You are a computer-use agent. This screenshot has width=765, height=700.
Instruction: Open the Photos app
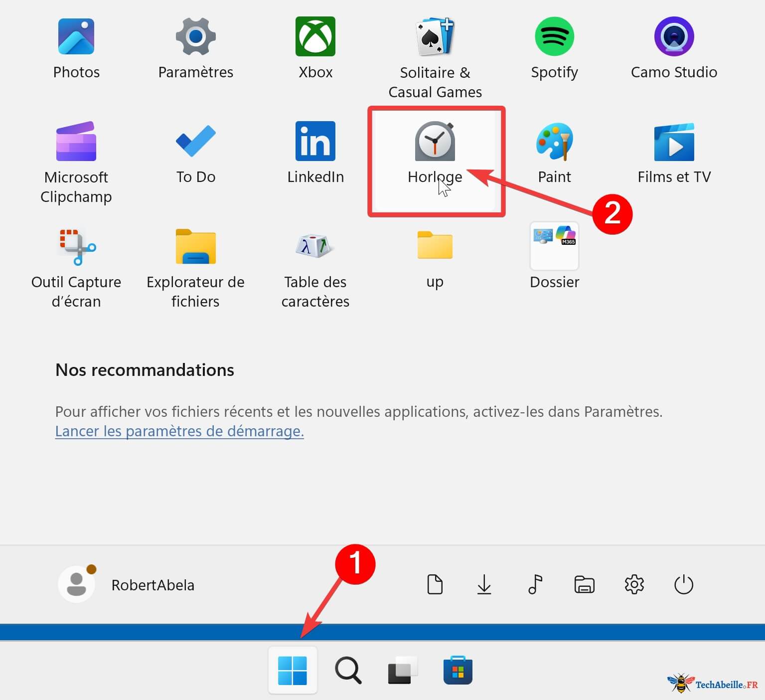tap(76, 49)
